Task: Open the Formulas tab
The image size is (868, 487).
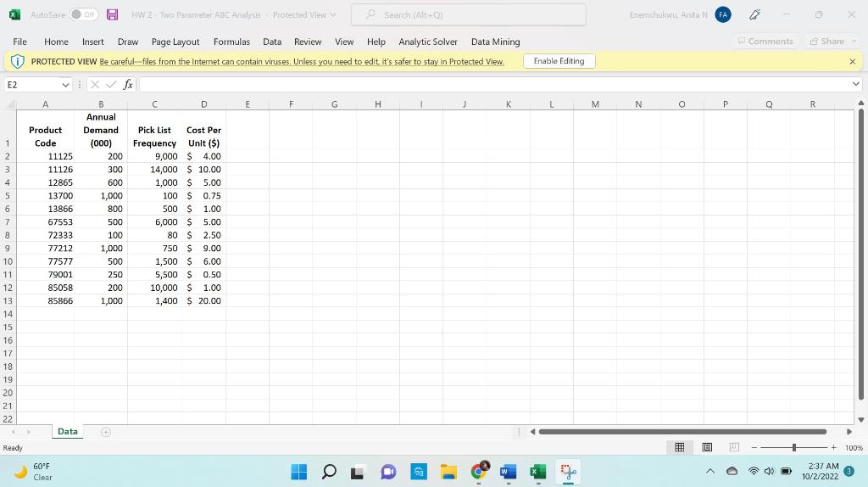Action: [231, 42]
